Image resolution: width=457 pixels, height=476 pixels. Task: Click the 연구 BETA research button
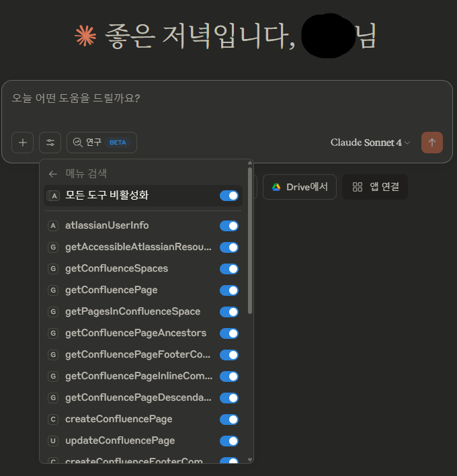pos(101,143)
